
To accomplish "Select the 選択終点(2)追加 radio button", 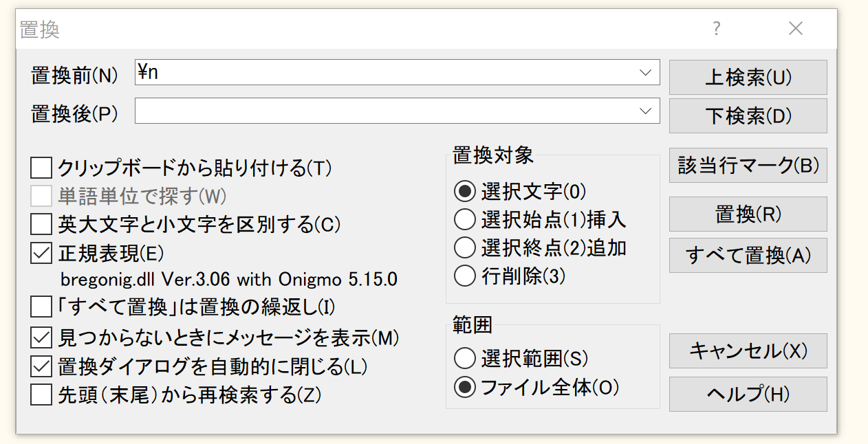I will [466, 247].
